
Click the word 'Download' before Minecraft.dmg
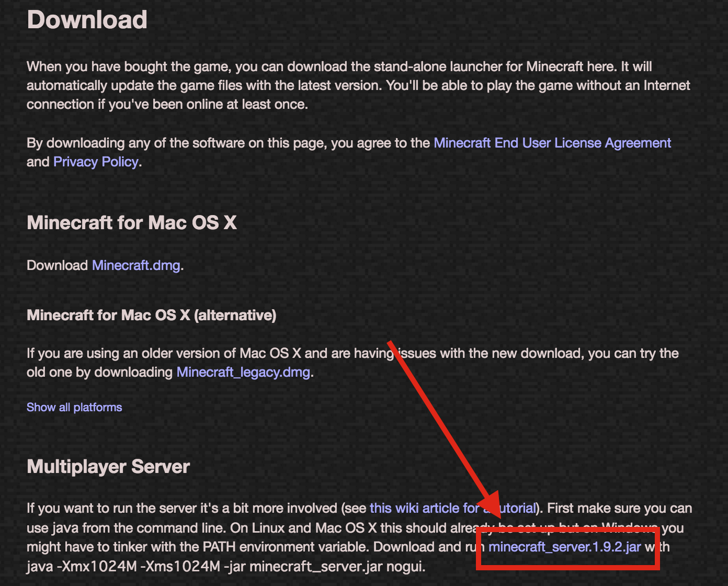coord(57,265)
